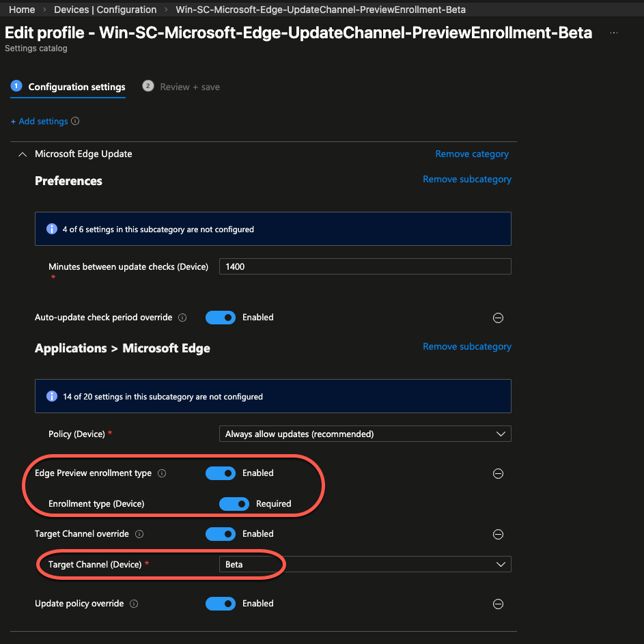This screenshot has height=644, width=644.
Task: Turn off Update policy override toggle
Action: 221,604
